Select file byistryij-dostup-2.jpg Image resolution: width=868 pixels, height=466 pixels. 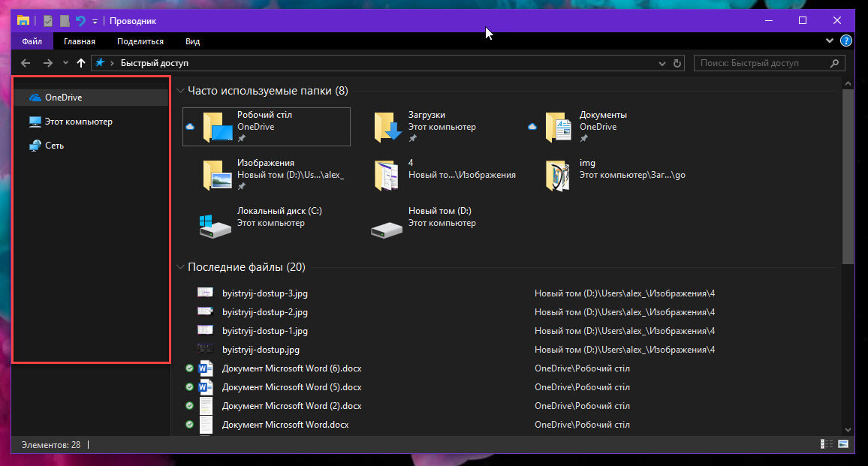[264, 312]
